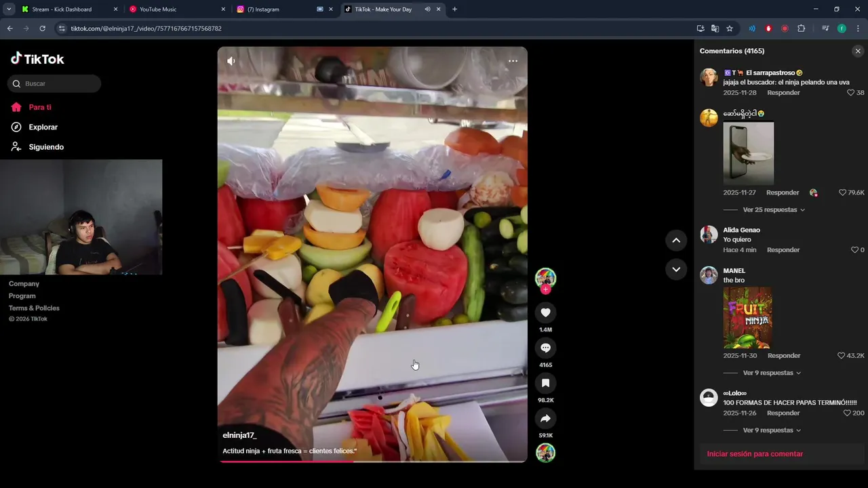Translate this page icon
Viewport: 868px width, 488px height.
715,28
